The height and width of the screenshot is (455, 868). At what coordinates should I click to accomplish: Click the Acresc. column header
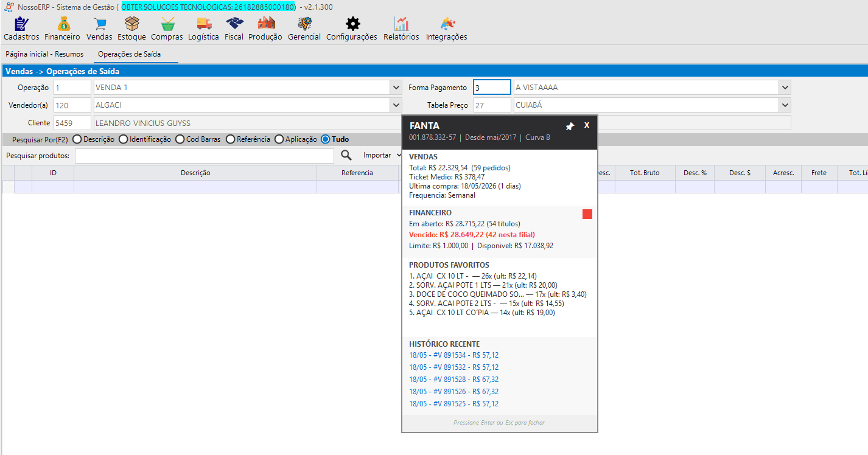tap(783, 173)
